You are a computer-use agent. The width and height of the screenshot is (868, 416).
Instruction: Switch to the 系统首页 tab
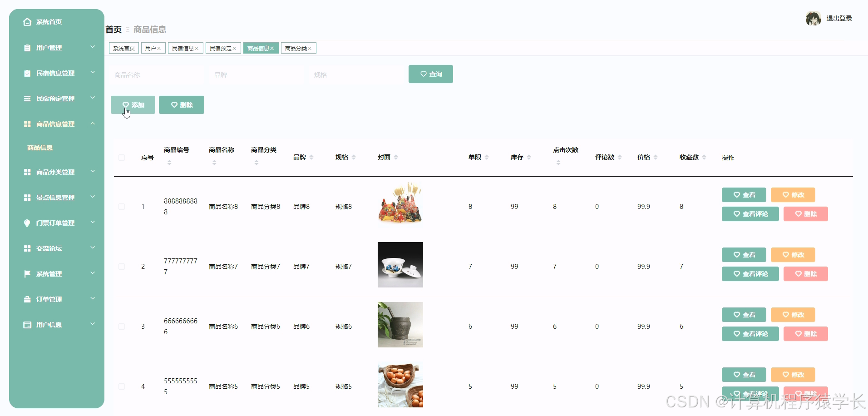pyautogui.click(x=124, y=48)
